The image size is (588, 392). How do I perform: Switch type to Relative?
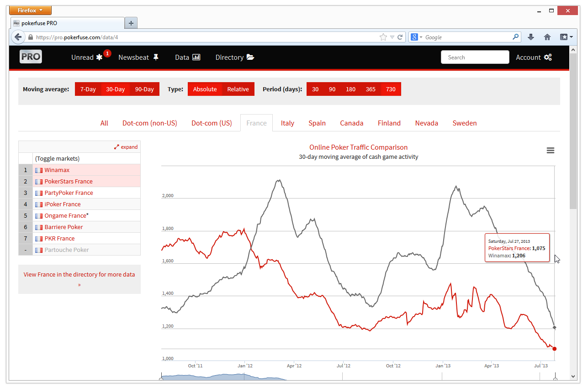coord(238,89)
